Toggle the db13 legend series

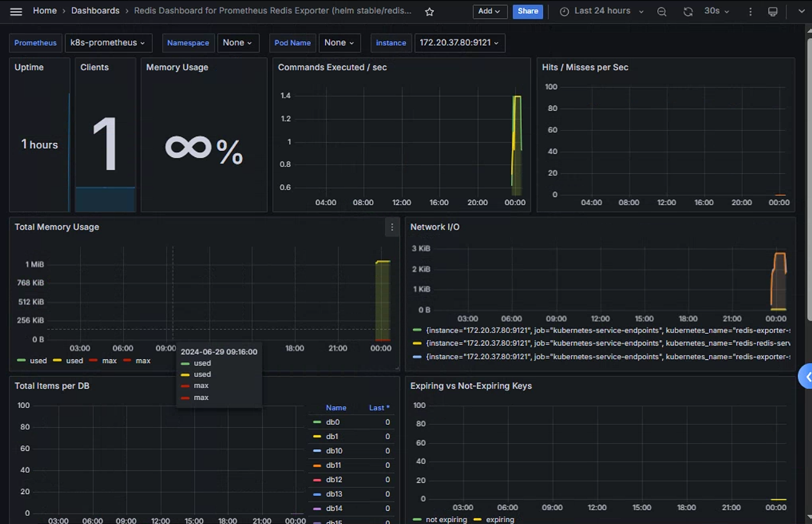click(334, 494)
